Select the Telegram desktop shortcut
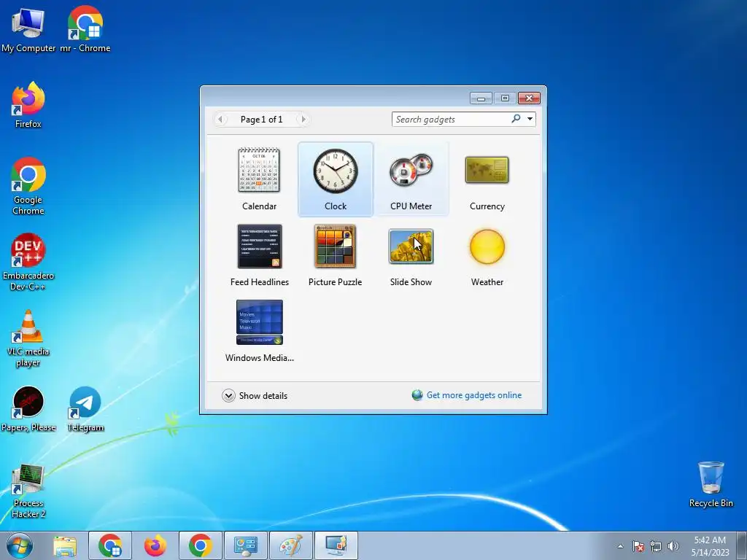Viewport: 747px width, 560px height. 85,408
